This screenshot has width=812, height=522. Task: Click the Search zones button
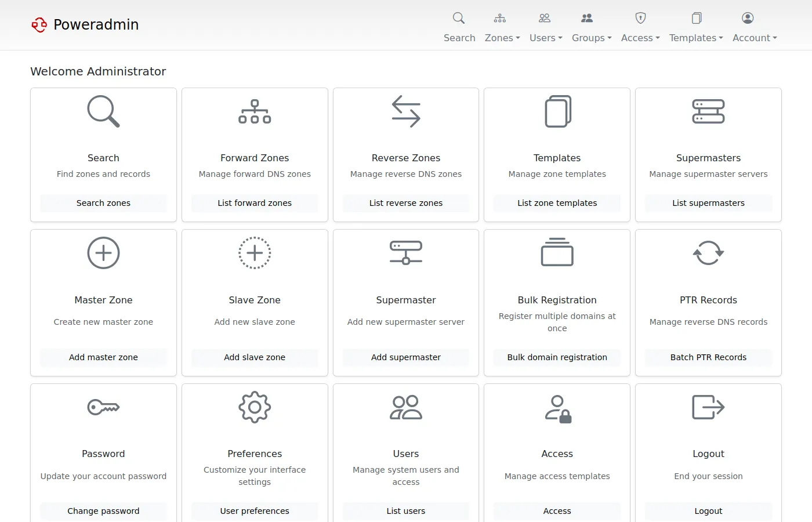coord(103,203)
